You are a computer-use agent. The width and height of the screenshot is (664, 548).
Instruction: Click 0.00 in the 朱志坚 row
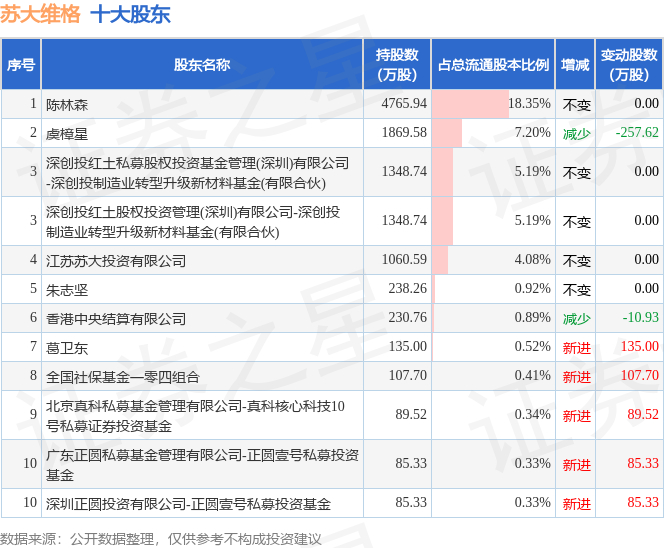click(646, 289)
